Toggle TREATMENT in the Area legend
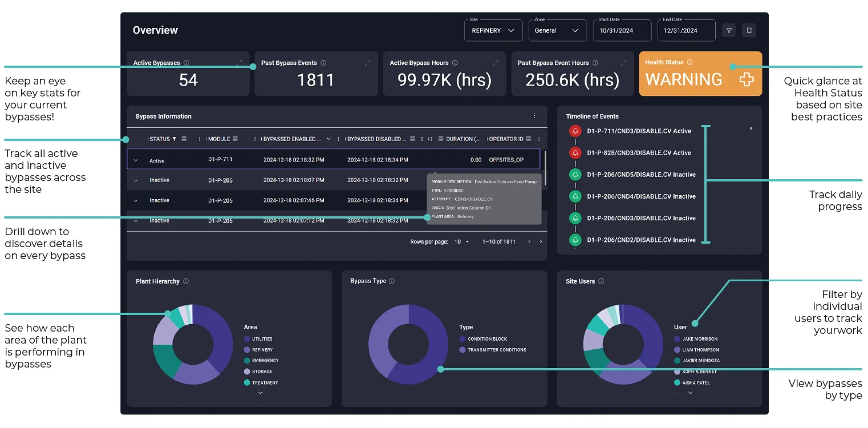Image resolution: width=868 pixels, height=428 pixels. point(261,383)
